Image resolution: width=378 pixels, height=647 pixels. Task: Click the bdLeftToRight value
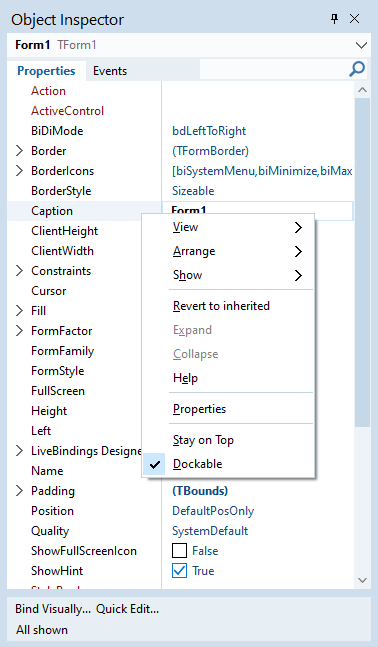209,131
